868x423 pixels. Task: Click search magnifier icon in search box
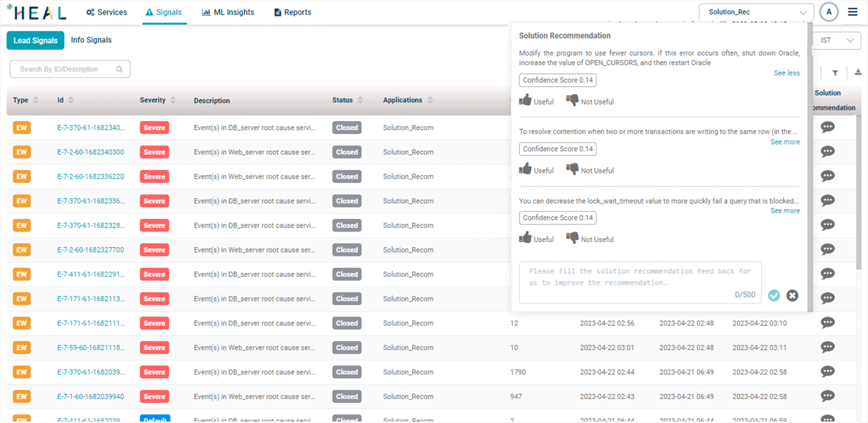(x=119, y=69)
